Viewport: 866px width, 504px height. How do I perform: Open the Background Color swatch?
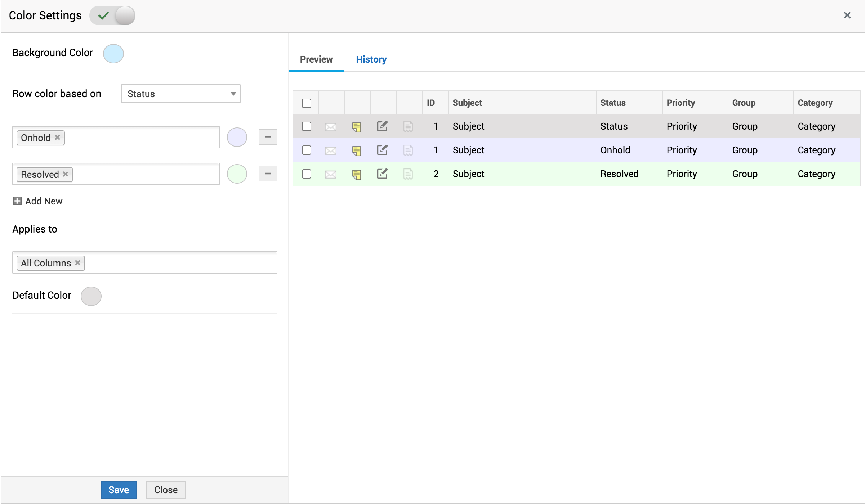coord(113,54)
